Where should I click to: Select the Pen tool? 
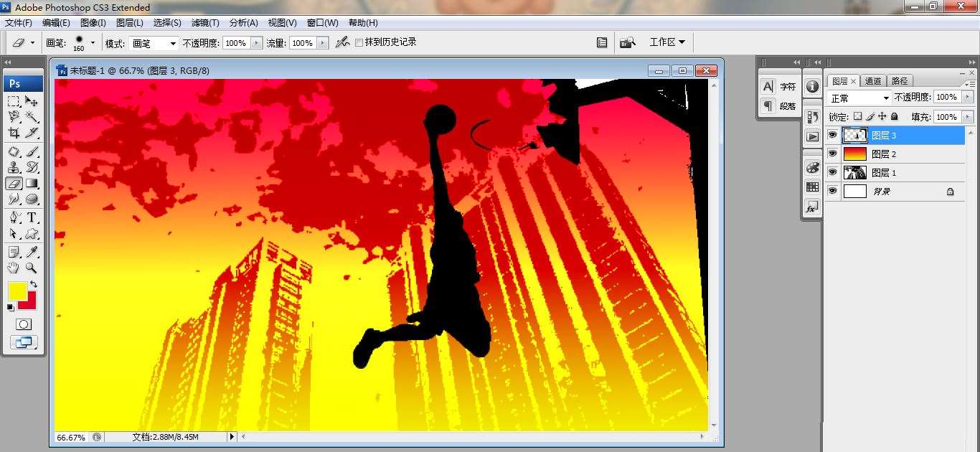[x=14, y=217]
